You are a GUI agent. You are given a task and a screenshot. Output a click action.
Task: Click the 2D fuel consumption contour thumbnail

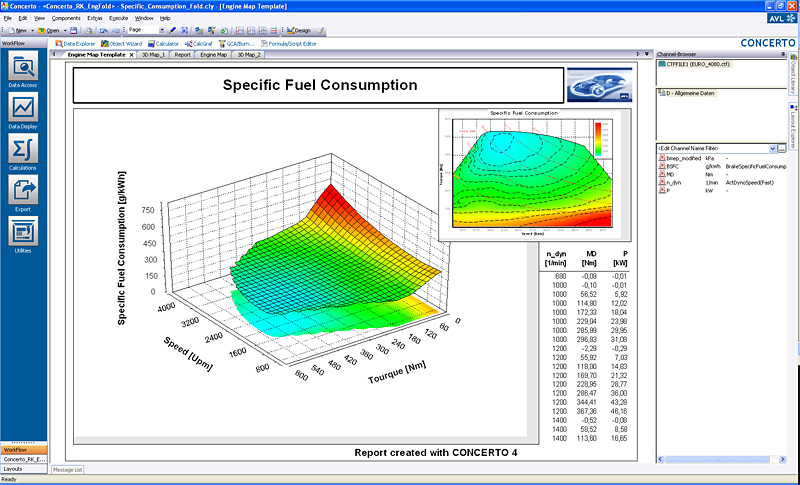click(x=534, y=174)
